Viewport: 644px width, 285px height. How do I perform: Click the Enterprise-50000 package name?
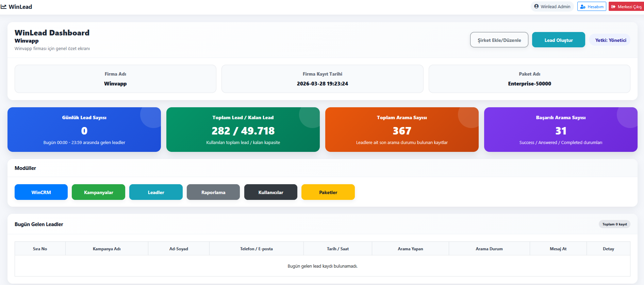click(529, 83)
